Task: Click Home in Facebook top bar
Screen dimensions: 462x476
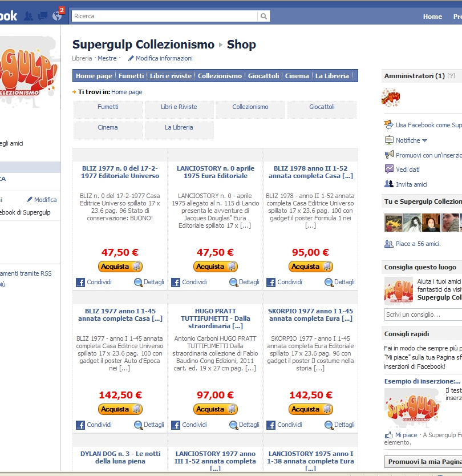Action: click(432, 17)
